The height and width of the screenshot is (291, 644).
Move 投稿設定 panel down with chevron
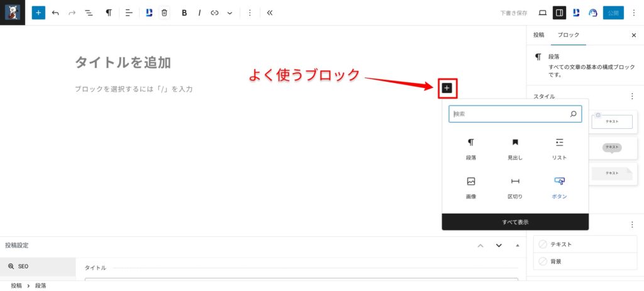[499, 246]
